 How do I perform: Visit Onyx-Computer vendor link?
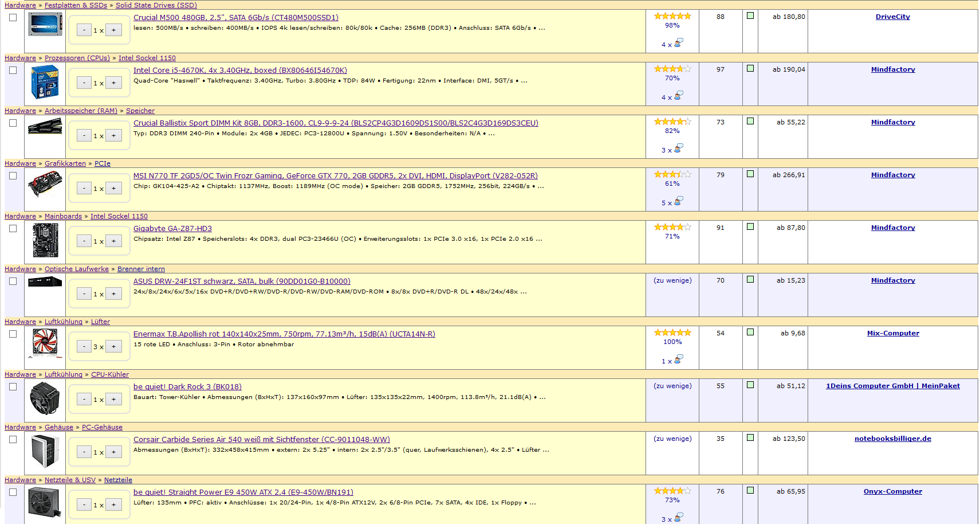[x=893, y=491]
